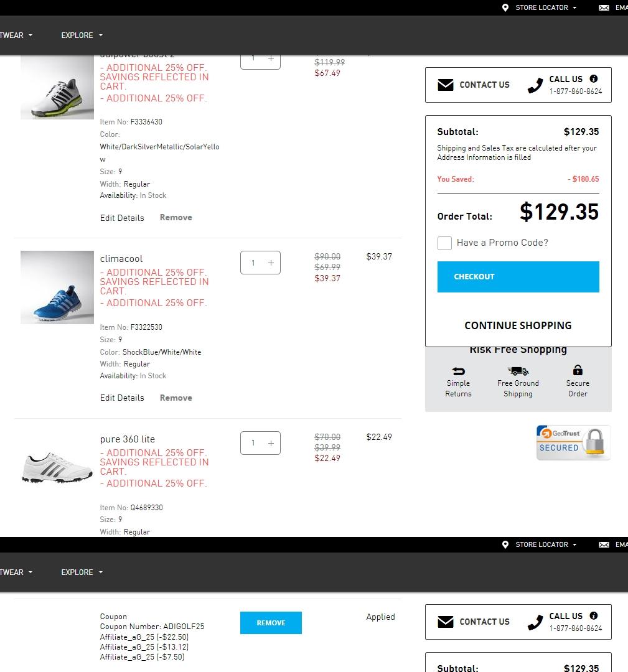Remove the adipower boost item from cart
This screenshot has width=628, height=672.
[x=176, y=217]
